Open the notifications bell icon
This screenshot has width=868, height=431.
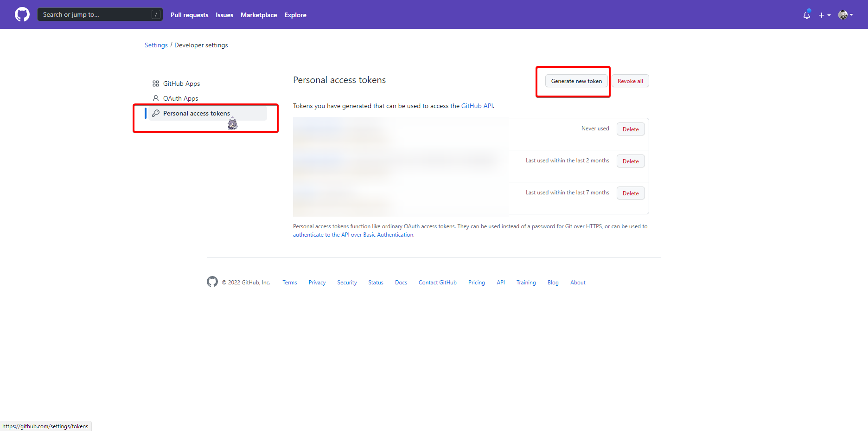click(x=807, y=15)
